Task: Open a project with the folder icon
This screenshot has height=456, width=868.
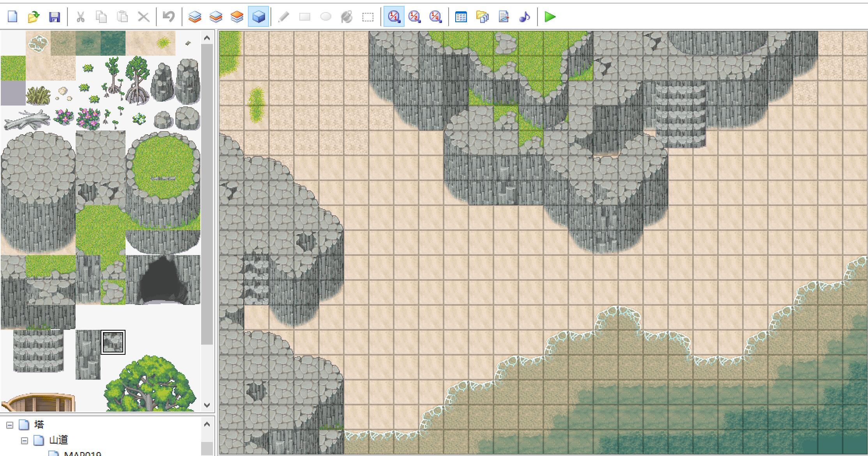Action: (x=34, y=17)
